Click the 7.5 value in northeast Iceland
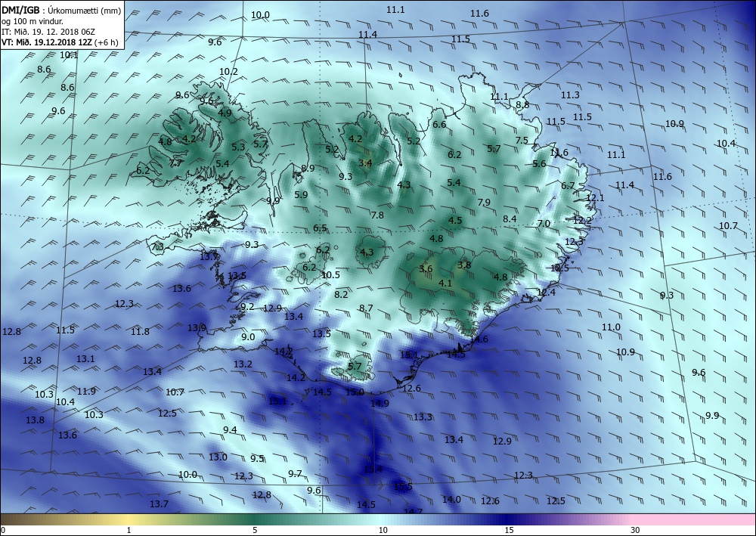This screenshot has width=756, height=536. [522, 141]
